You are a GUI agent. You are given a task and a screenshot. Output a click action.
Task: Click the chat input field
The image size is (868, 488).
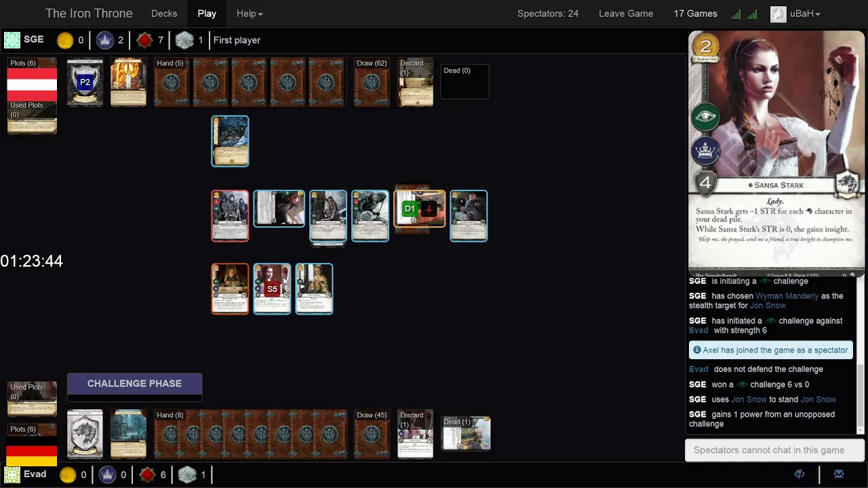point(774,450)
